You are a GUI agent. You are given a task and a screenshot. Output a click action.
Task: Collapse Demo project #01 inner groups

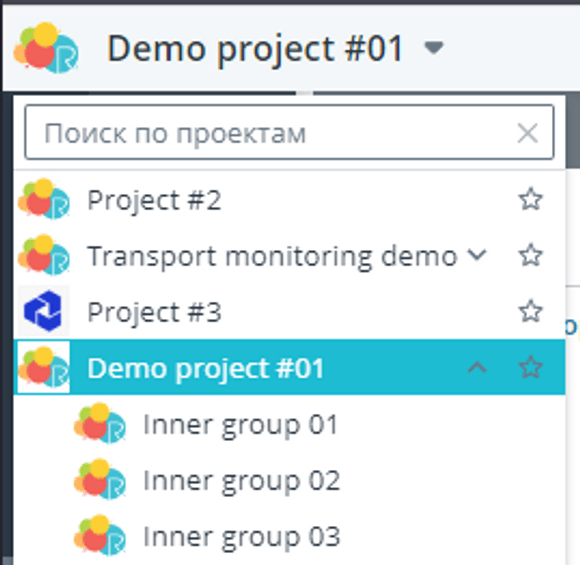click(477, 367)
